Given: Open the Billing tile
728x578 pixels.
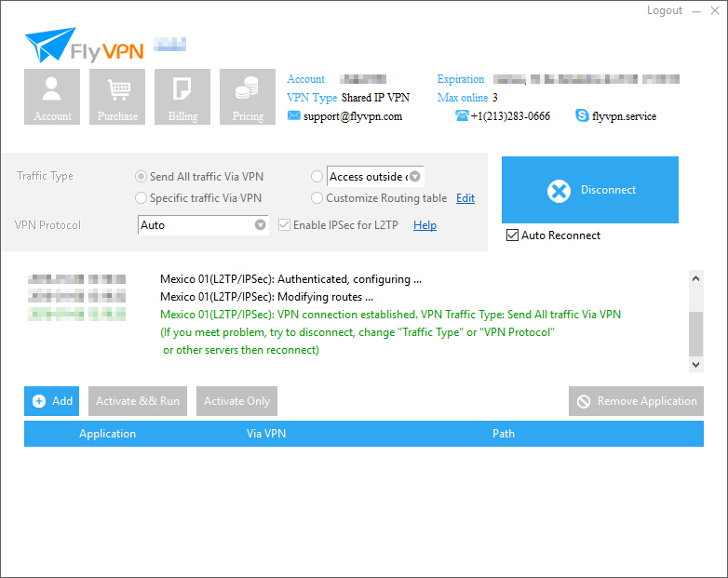Looking at the screenshot, I should (182, 97).
